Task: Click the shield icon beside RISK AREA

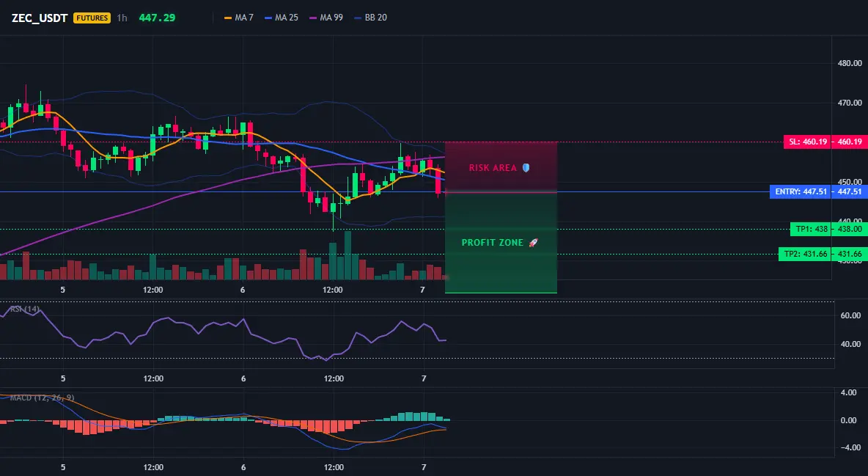Action: tap(526, 167)
